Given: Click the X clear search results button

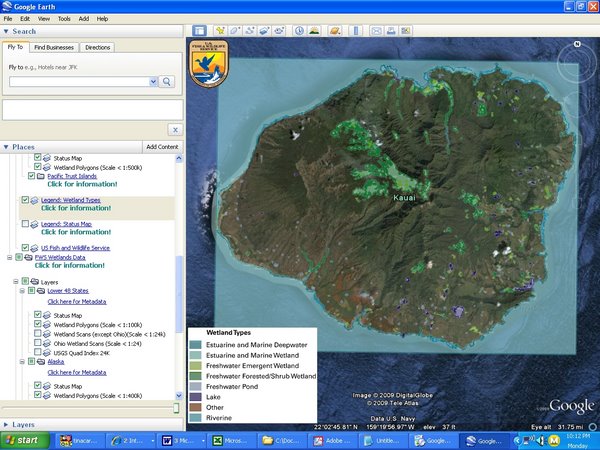Looking at the screenshot, I should coord(175,130).
